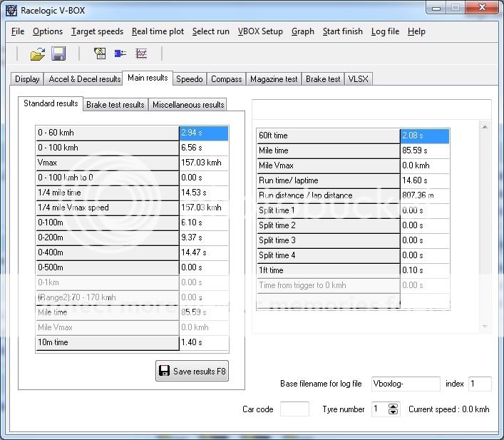Click the Car code input field
Viewport: 504px width, 440px height.
tap(294, 409)
